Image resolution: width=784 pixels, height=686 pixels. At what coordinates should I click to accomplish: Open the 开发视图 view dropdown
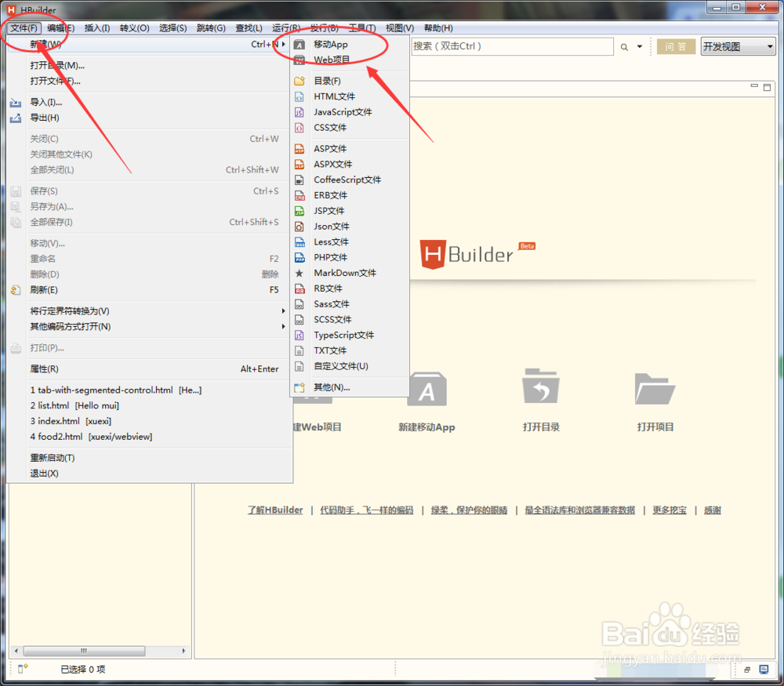738,46
